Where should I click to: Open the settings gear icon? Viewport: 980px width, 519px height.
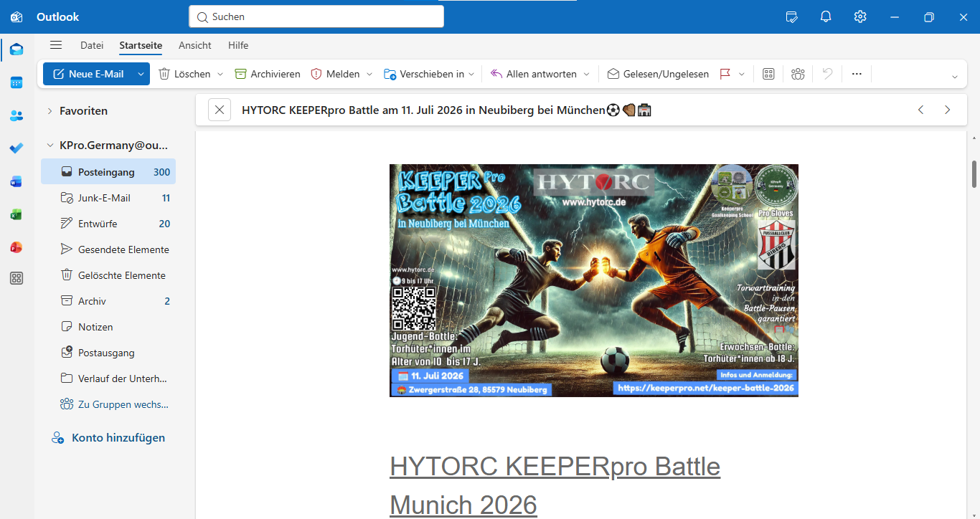coord(860,17)
